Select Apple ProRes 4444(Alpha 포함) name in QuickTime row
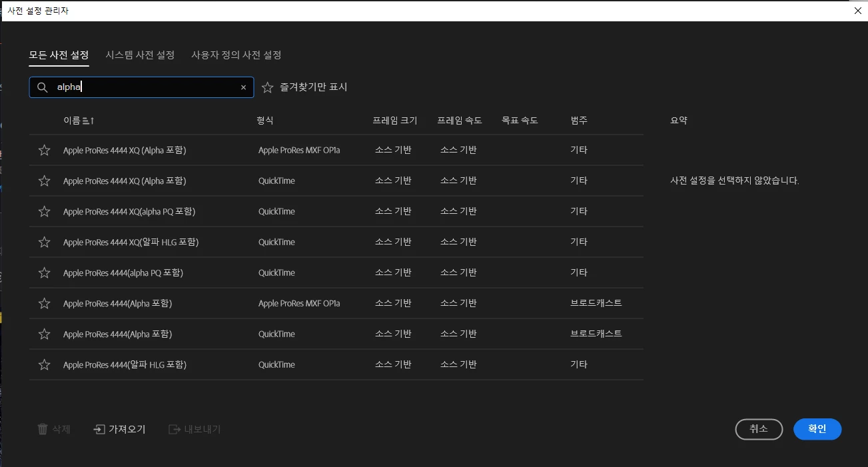Screen dimensions: 868x467 coord(118,334)
